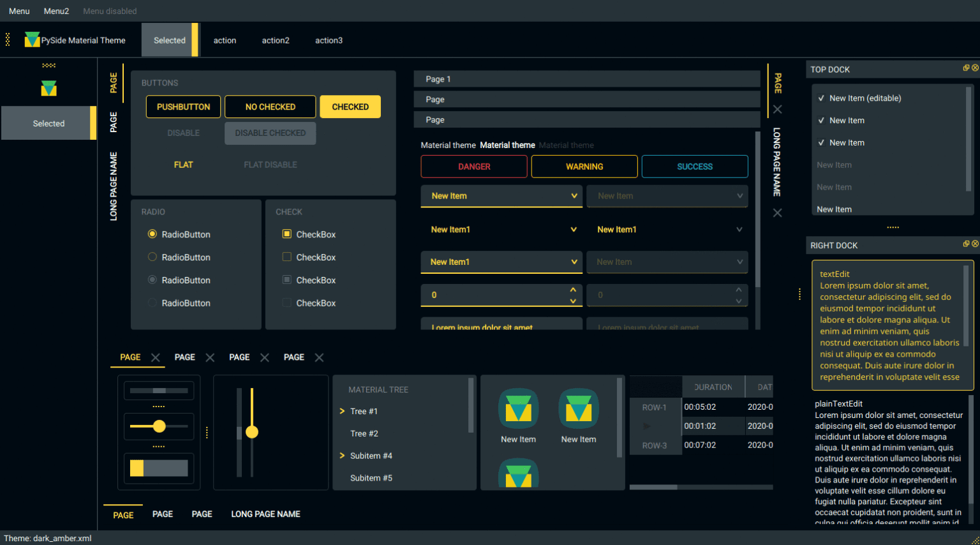Open the Menu2 menu
This screenshot has width=980, height=545.
[x=56, y=11]
